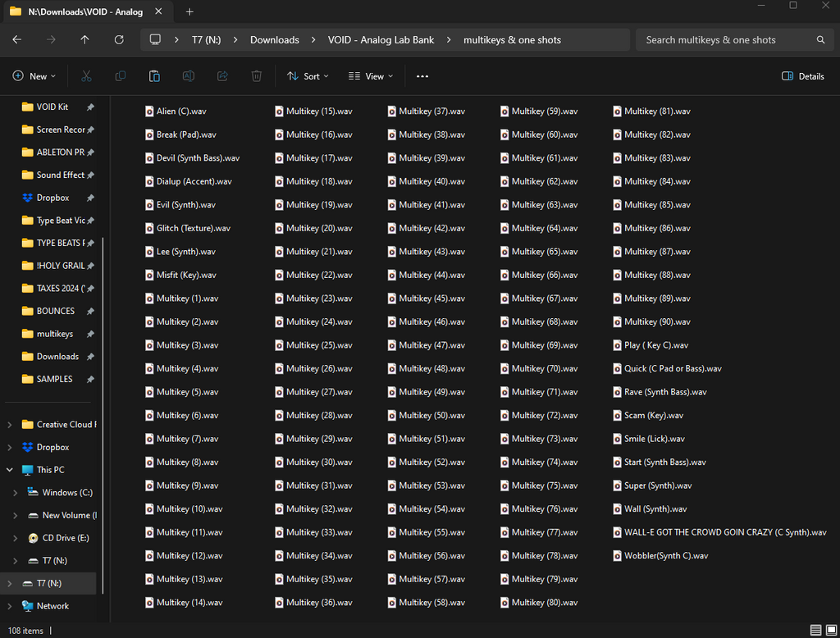Expand the Windows (C:) drive node
The width and height of the screenshot is (840, 638).
15,493
